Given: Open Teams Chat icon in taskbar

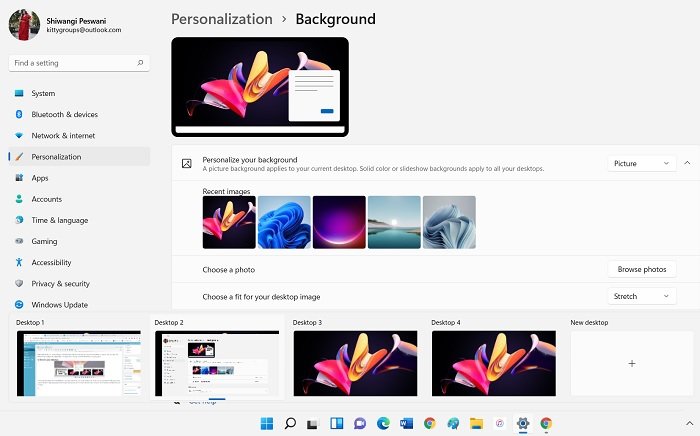Looking at the screenshot, I should (360, 423).
